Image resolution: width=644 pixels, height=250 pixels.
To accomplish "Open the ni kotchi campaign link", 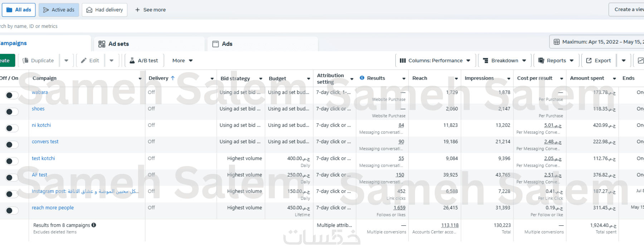I will pos(42,125).
